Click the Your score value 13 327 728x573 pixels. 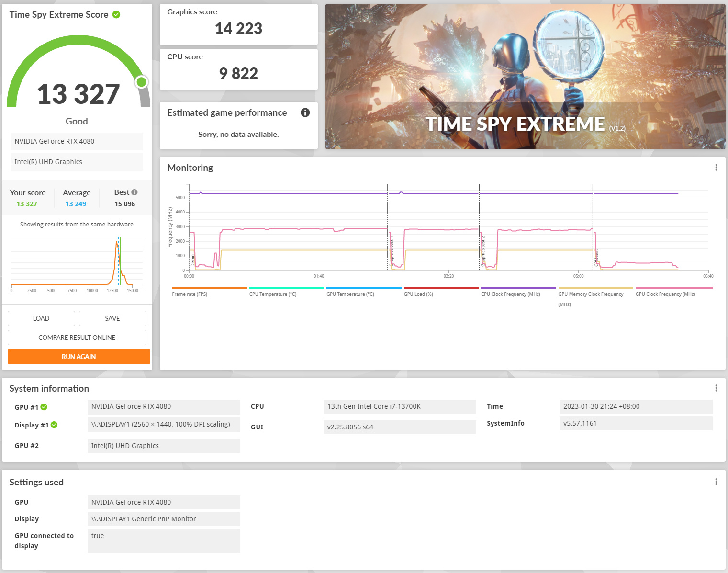(x=27, y=204)
